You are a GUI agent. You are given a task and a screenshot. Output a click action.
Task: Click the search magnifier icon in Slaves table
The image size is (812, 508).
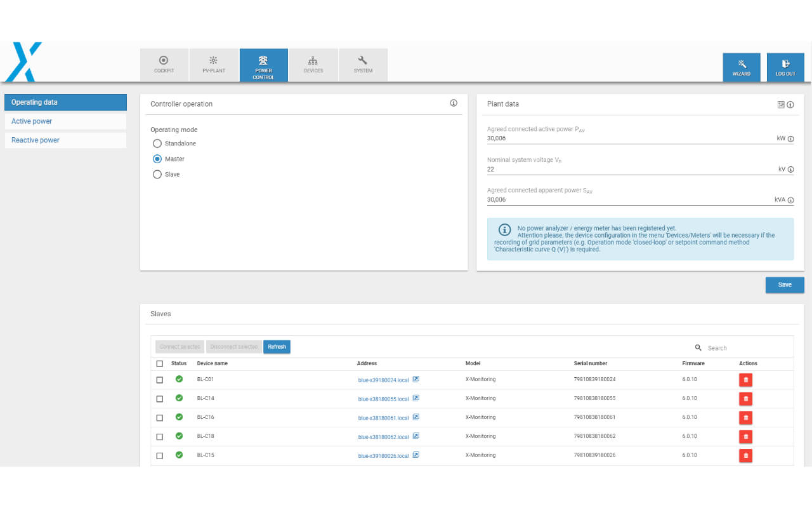(x=698, y=347)
